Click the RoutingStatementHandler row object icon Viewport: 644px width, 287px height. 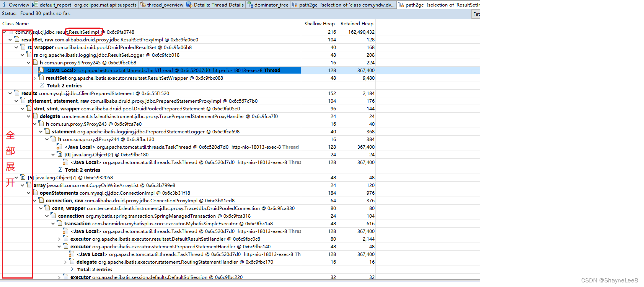[72, 262]
